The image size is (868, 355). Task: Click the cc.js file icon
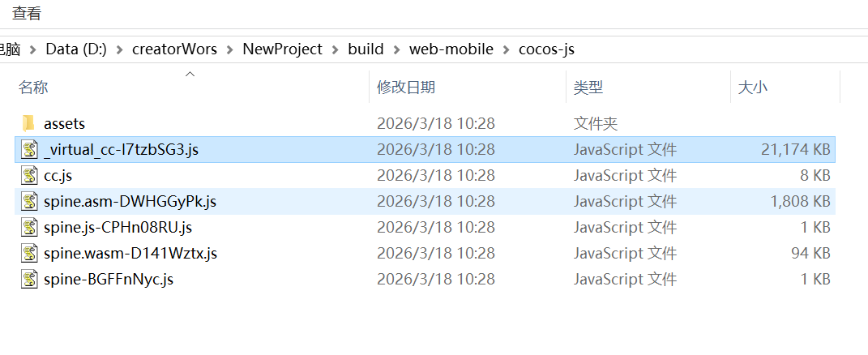click(30, 175)
